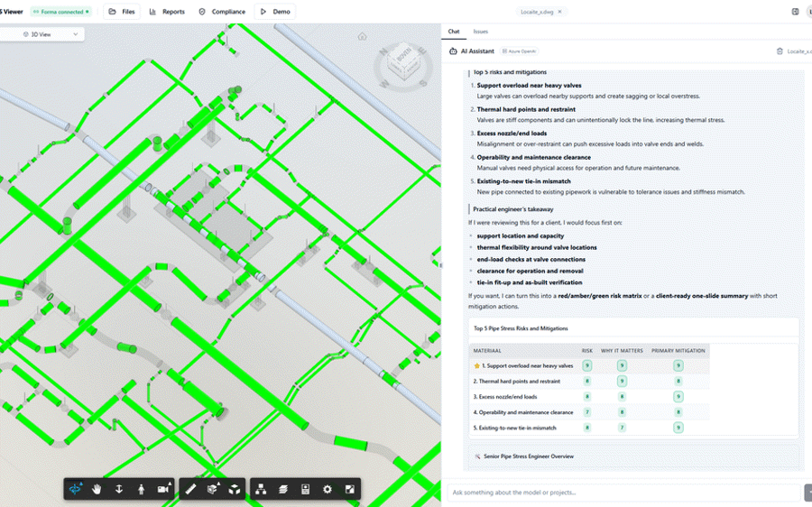
Task: Click bold 'client-ready one-slide summary' text
Action: pyautogui.click(x=702, y=296)
